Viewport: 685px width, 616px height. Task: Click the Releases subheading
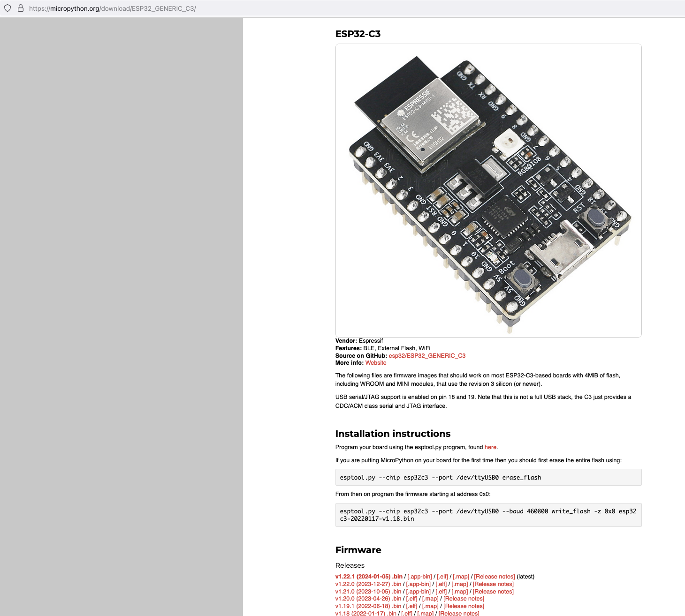(350, 565)
